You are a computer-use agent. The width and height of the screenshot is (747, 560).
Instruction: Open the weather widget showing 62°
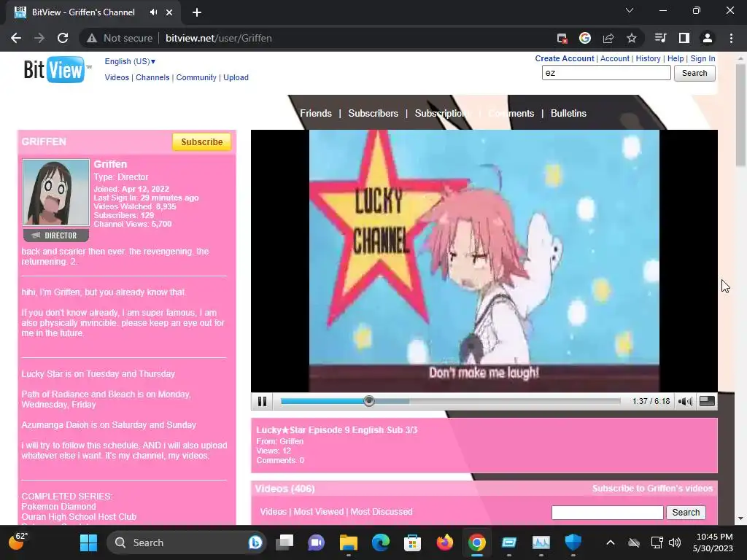(18, 542)
